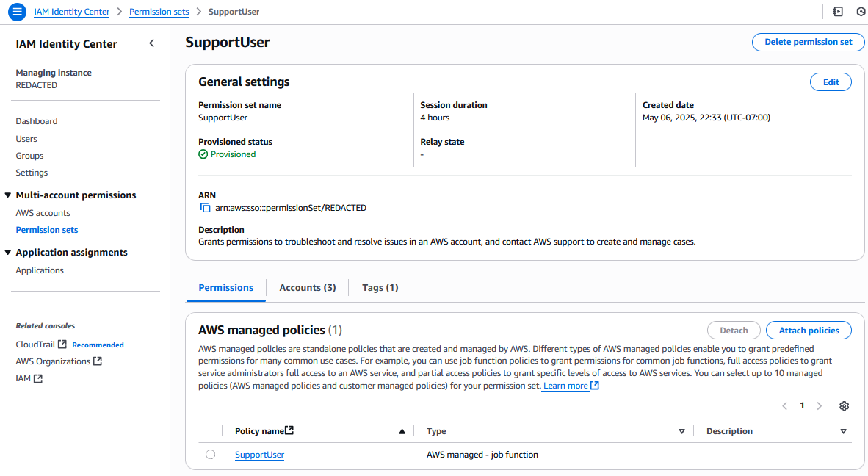The width and height of the screenshot is (868, 476).
Task: Collapse the IAM Identity Center sidebar
Action: [152, 43]
